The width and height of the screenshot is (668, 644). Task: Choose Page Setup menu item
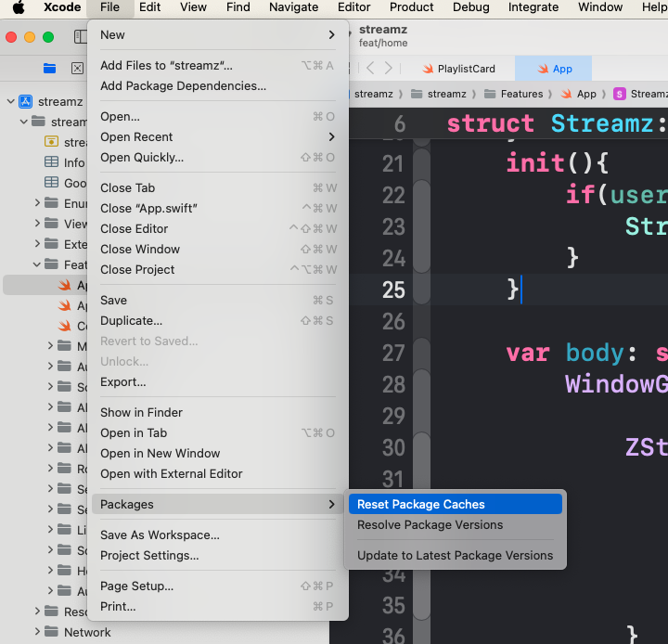(x=218, y=586)
